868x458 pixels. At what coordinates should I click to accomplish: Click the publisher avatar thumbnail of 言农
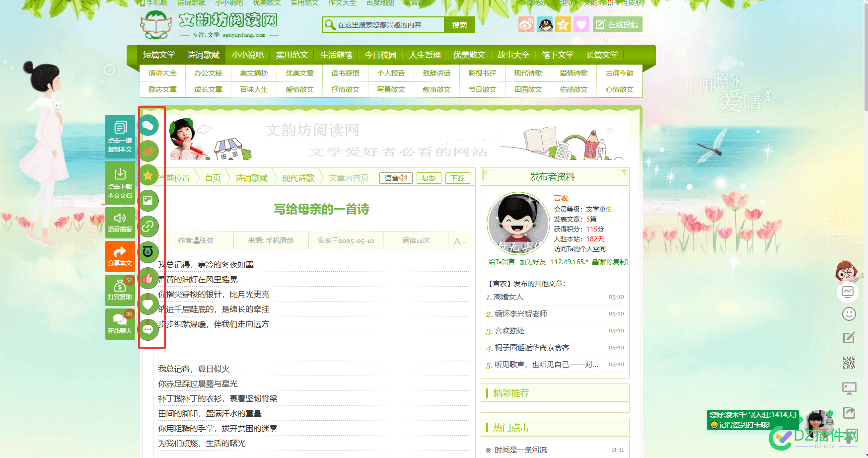(518, 224)
